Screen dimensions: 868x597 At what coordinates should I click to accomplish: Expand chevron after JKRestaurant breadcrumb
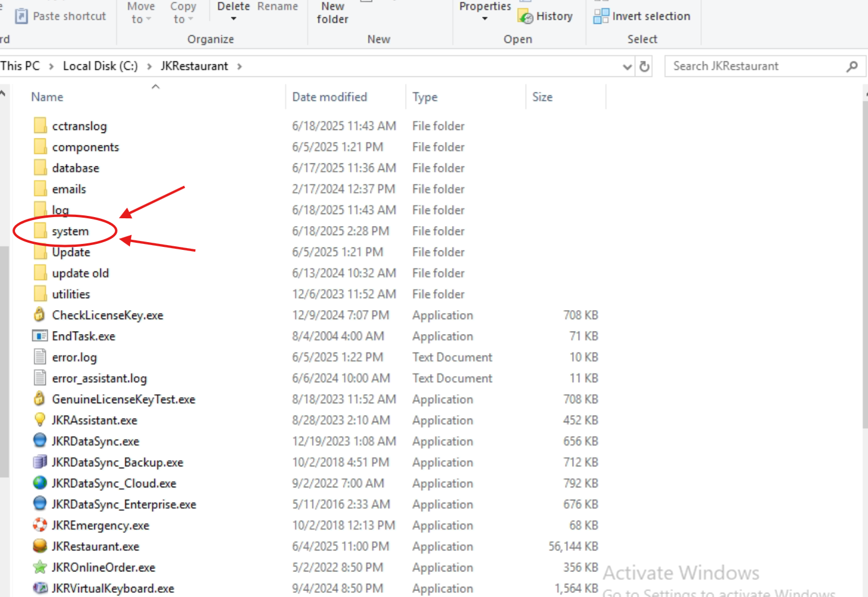click(x=239, y=66)
